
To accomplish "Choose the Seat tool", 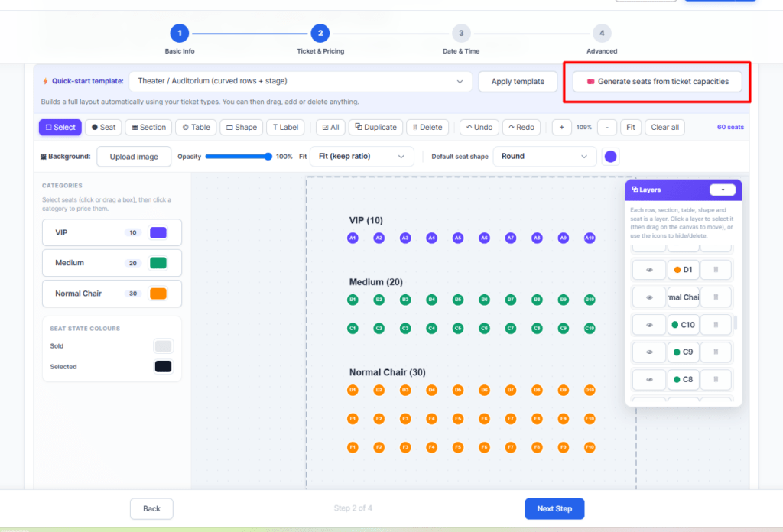I will 104,127.
